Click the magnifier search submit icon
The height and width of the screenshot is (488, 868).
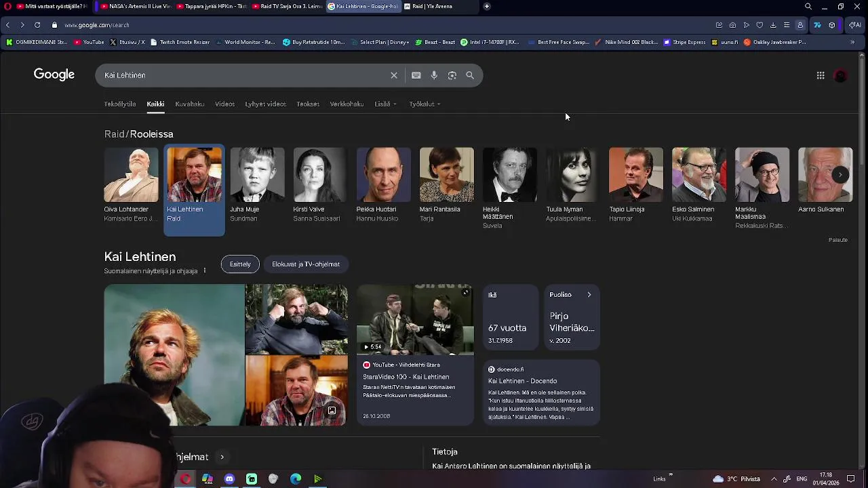(x=470, y=75)
